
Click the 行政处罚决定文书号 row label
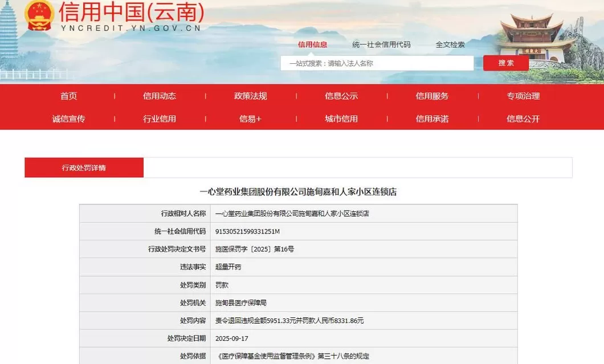[x=177, y=249]
